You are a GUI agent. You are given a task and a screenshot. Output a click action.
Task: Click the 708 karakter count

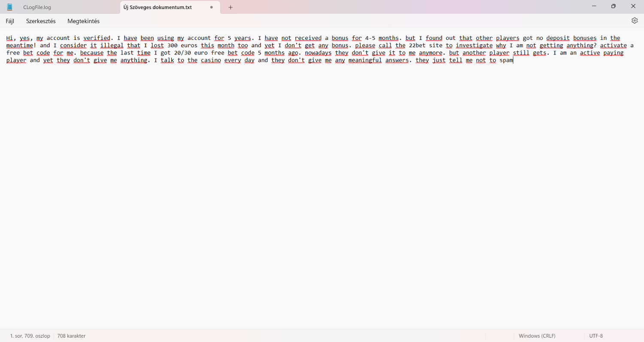(71, 336)
